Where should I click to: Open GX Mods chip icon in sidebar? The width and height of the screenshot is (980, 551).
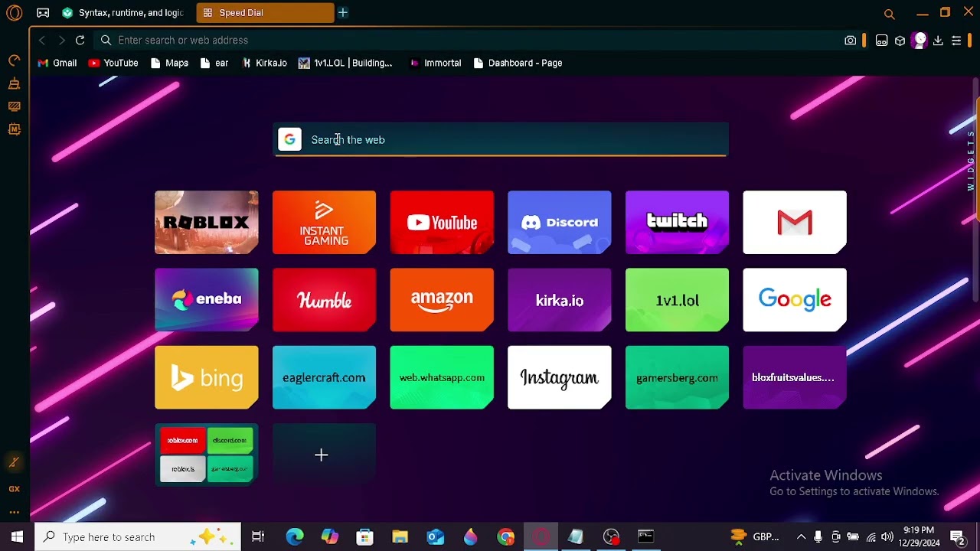tap(15, 129)
